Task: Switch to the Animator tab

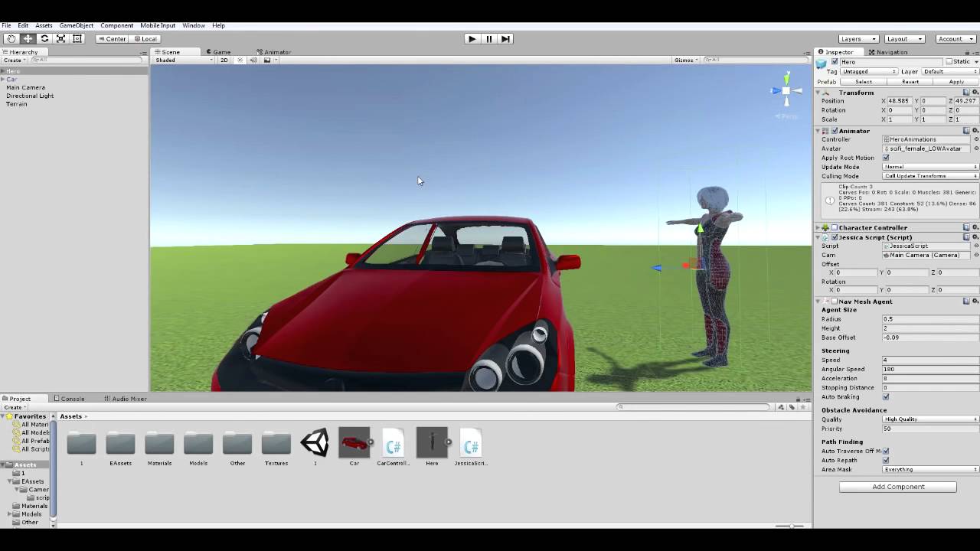Action: coord(273,52)
